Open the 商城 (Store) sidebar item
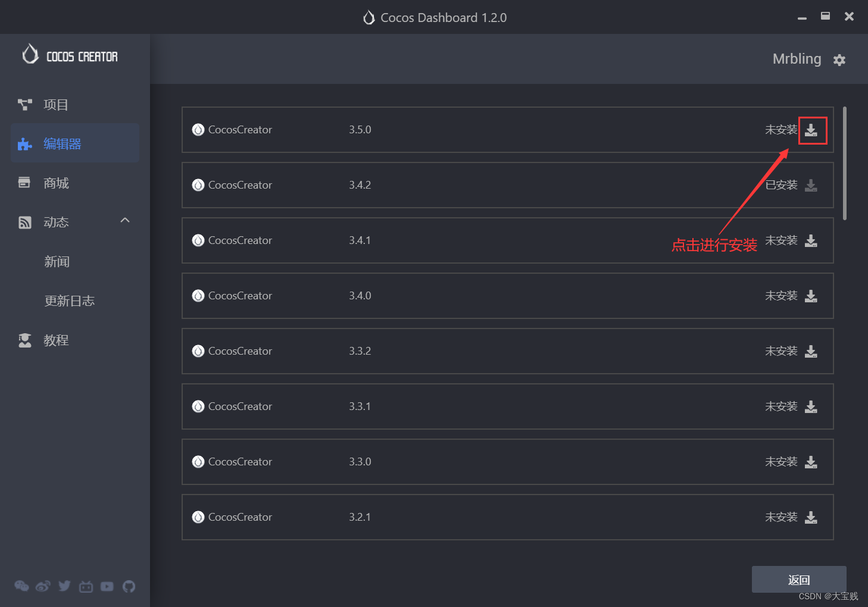Screen dimensions: 868x607 click(x=56, y=183)
